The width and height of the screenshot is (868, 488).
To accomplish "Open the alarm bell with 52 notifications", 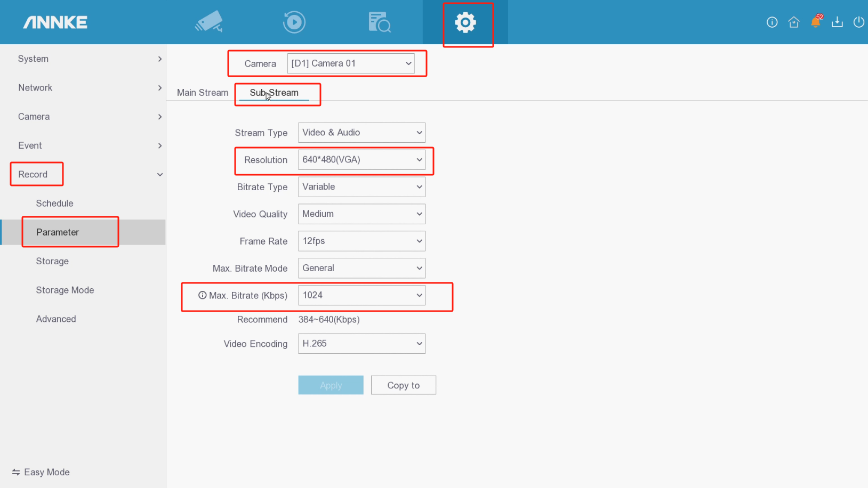I will 815,22.
